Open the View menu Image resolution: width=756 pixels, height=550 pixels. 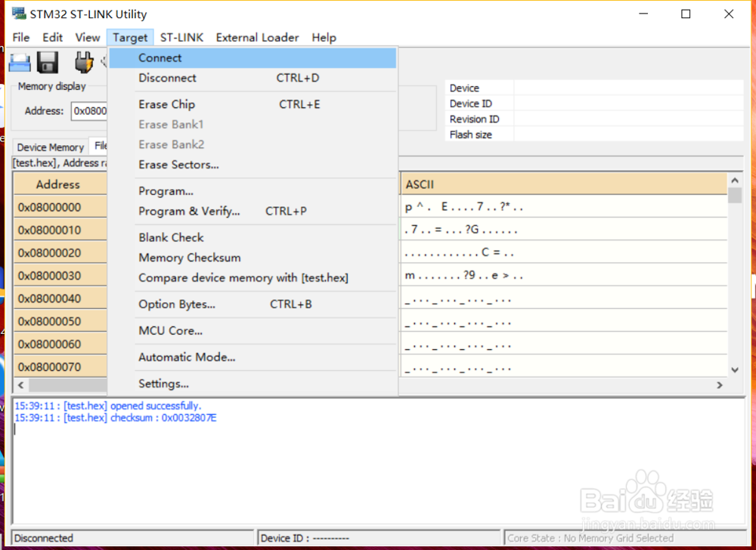(87, 38)
